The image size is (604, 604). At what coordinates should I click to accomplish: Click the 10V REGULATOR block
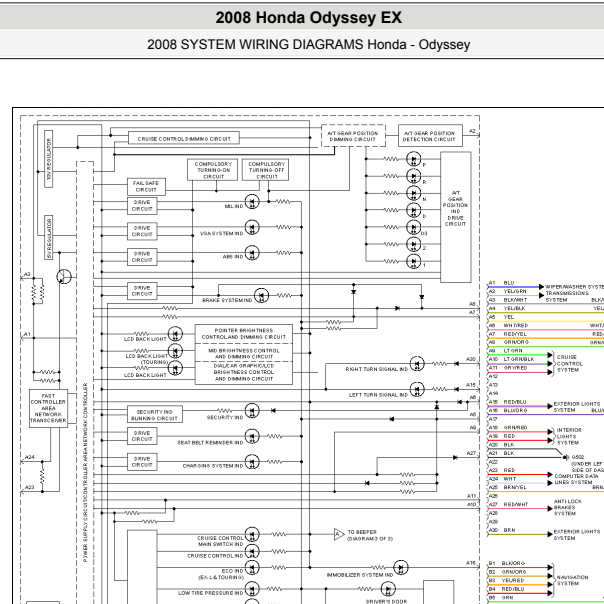tap(49, 159)
